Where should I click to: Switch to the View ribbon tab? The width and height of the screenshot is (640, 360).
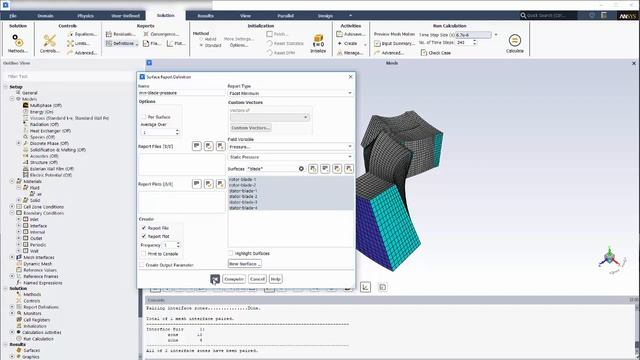point(245,16)
